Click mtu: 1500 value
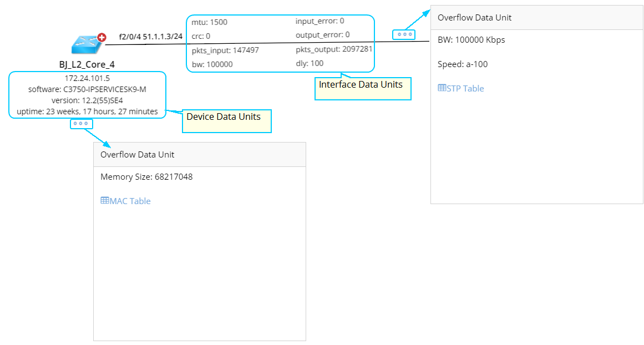This screenshot has height=345, width=644. pos(210,22)
